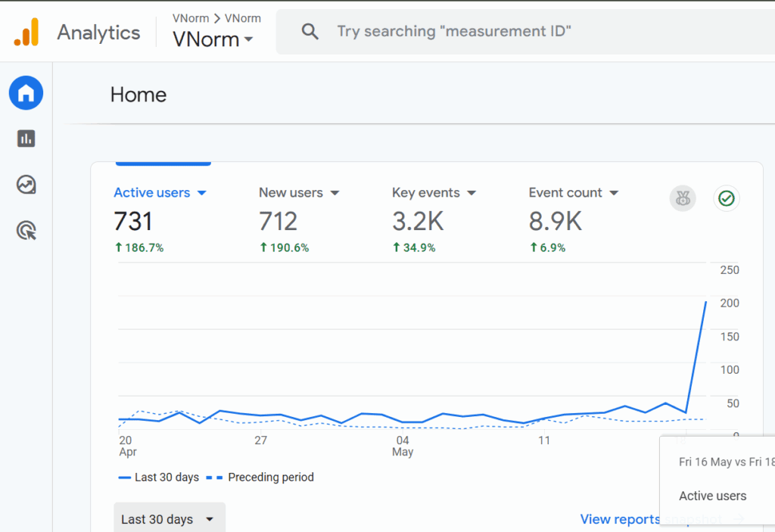The image size is (775, 532).
Task: Click the 190.6% increase indicator
Action: pos(285,247)
